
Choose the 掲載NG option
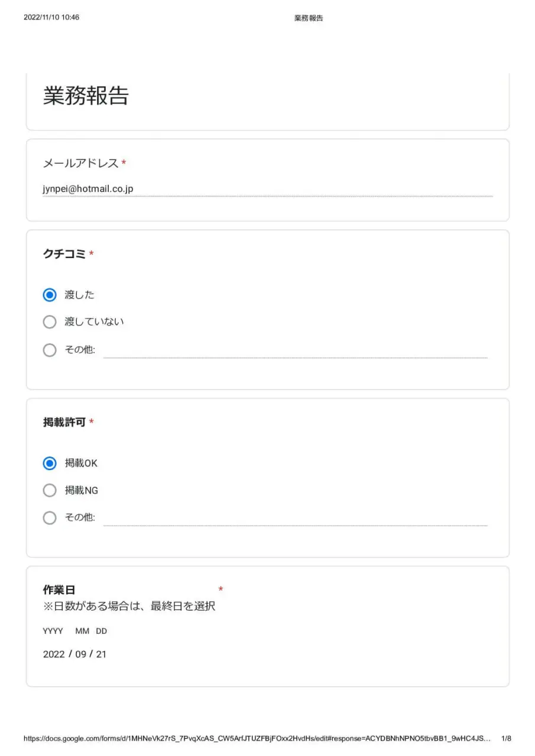pos(50,490)
